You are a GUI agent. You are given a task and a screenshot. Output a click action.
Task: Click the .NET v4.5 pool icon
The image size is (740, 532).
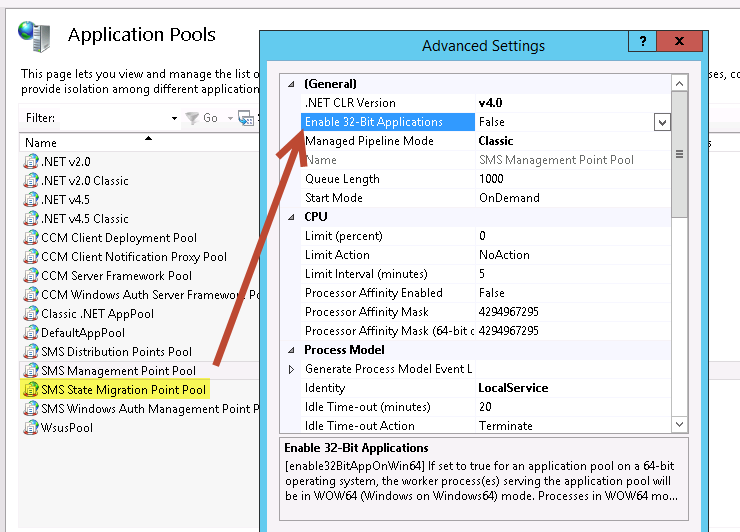pyautogui.click(x=31, y=200)
